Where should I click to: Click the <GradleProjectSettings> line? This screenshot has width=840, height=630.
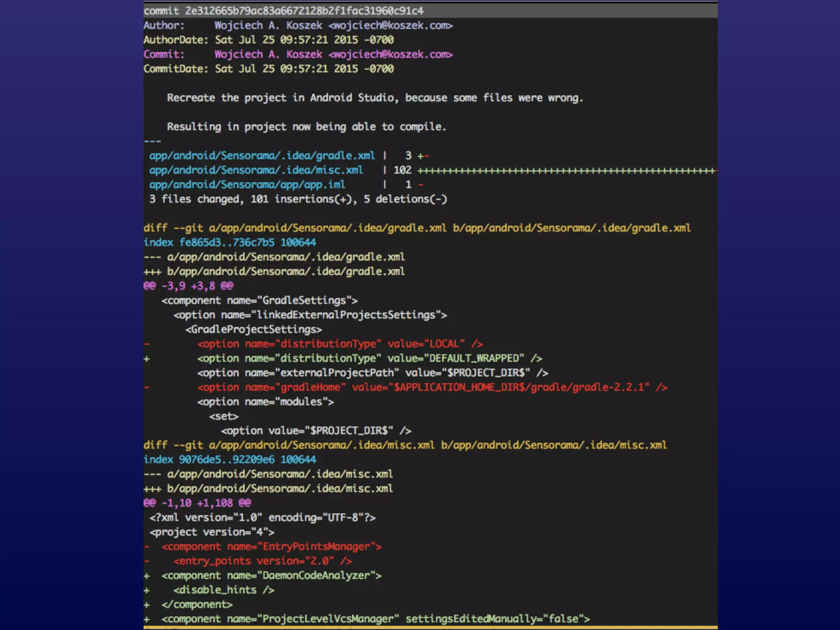(x=253, y=329)
